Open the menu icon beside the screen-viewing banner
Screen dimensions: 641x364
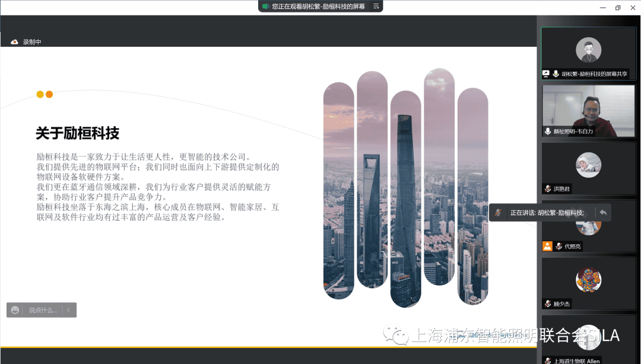tap(375, 7)
